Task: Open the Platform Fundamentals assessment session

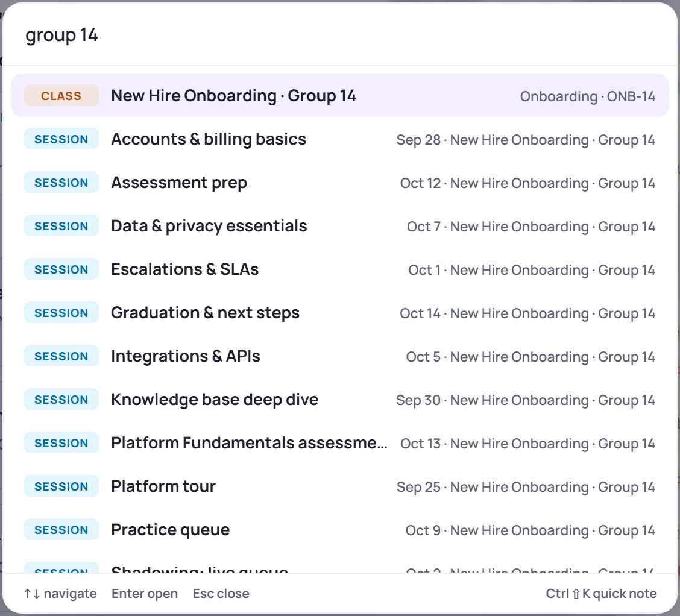Action: [339, 442]
